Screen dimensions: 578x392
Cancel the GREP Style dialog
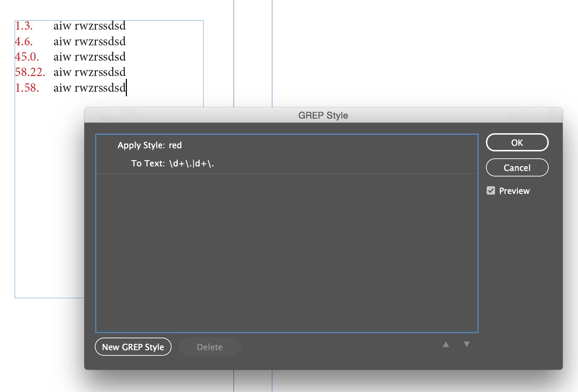(x=517, y=168)
